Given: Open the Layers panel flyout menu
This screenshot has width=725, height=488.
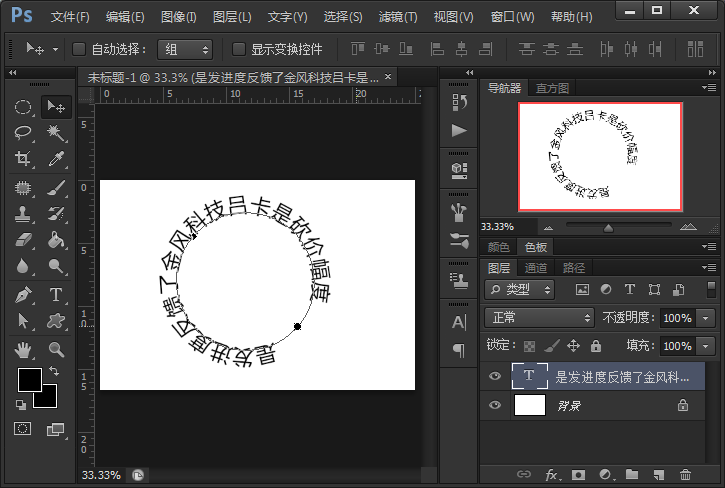Looking at the screenshot, I should click(709, 267).
